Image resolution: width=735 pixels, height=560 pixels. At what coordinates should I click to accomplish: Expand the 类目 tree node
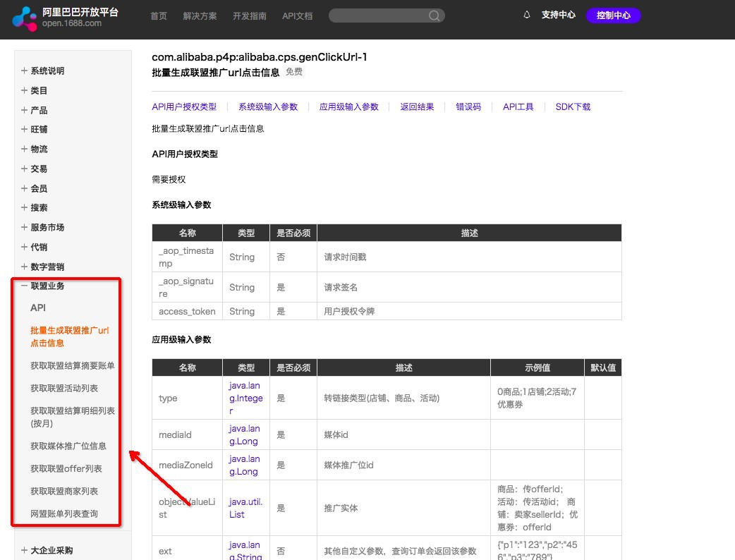point(24,90)
